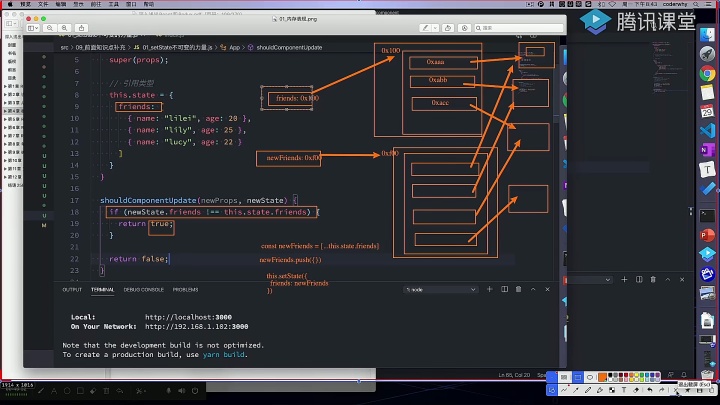Close the terminal panel in the image
The image size is (720, 405).
point(547,289)
